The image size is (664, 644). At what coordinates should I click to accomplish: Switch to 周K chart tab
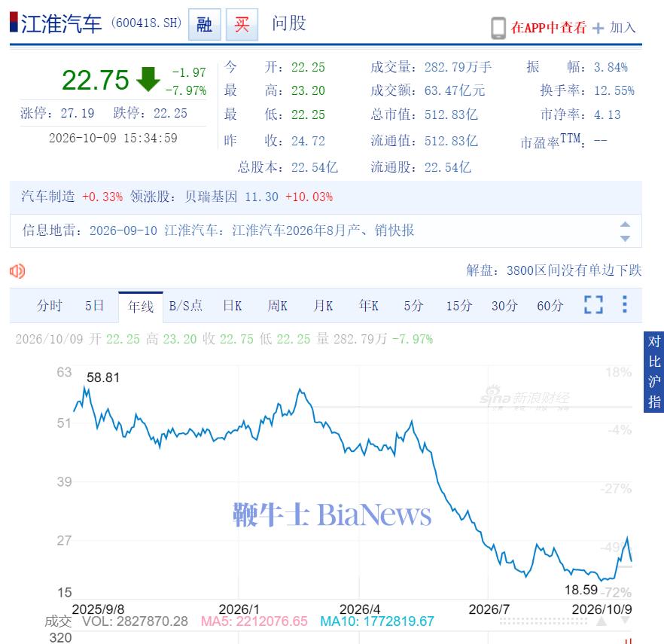[277, 306]
